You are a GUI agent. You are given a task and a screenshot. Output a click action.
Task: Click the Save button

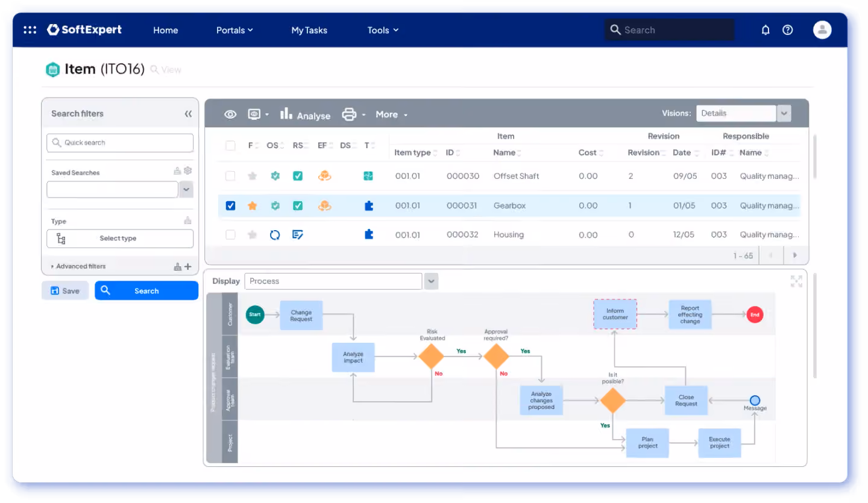click(65, 290)
